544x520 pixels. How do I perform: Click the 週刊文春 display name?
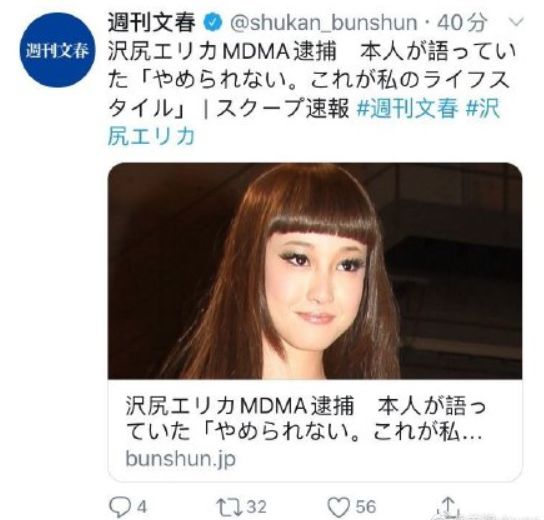[152, 23]
